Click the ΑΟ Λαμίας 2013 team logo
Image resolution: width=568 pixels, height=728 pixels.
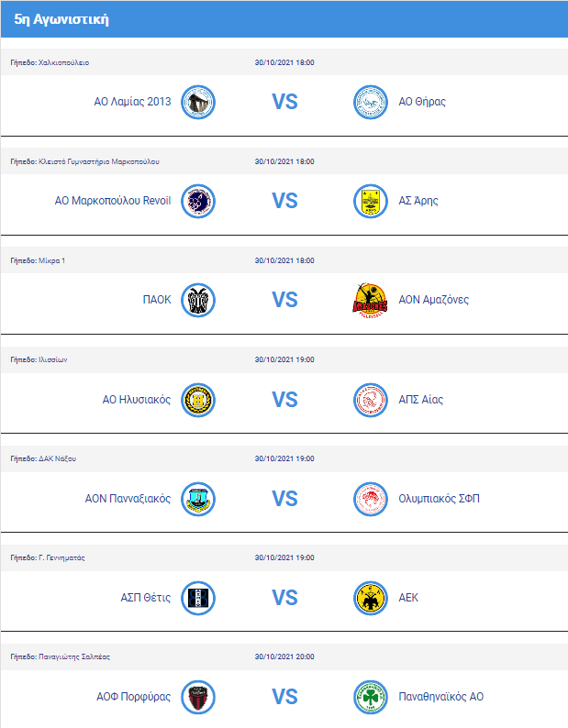tap(198, 102)
